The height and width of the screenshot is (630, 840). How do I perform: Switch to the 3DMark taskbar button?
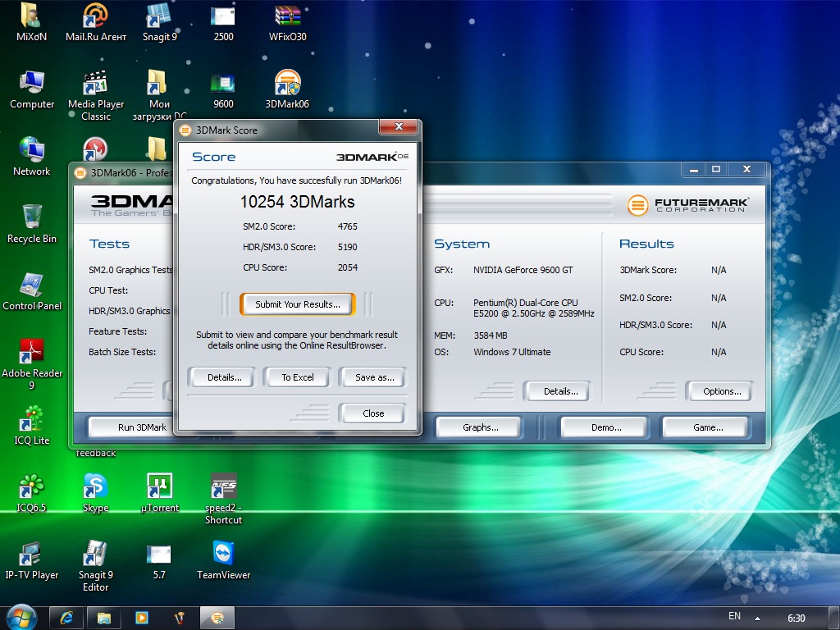click(x=217, y=618)
